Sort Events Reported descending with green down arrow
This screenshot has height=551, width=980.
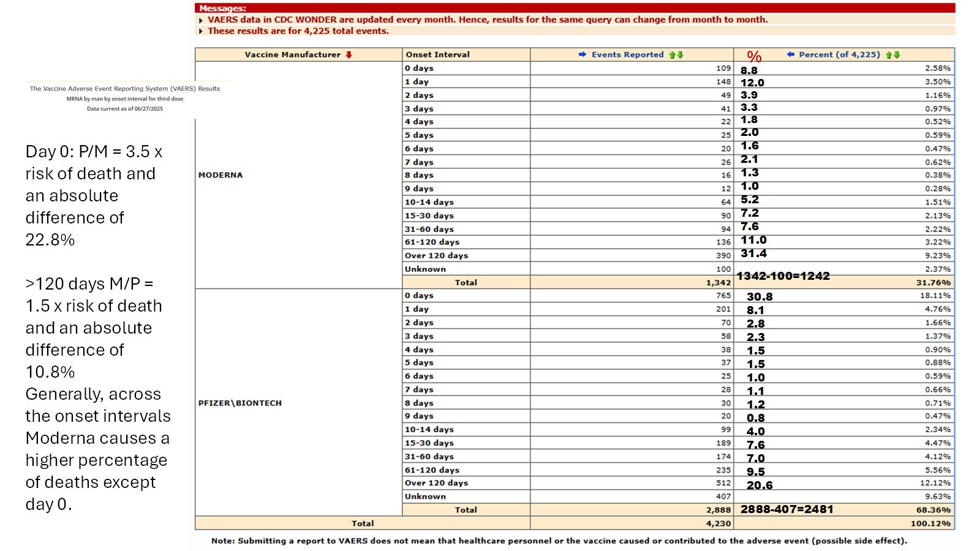680,54
